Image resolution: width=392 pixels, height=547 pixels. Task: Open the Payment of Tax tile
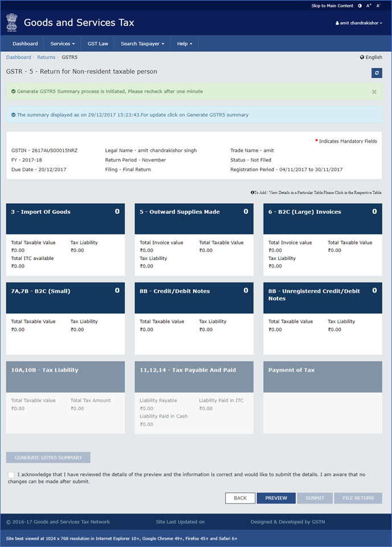[x=322, y=398]
